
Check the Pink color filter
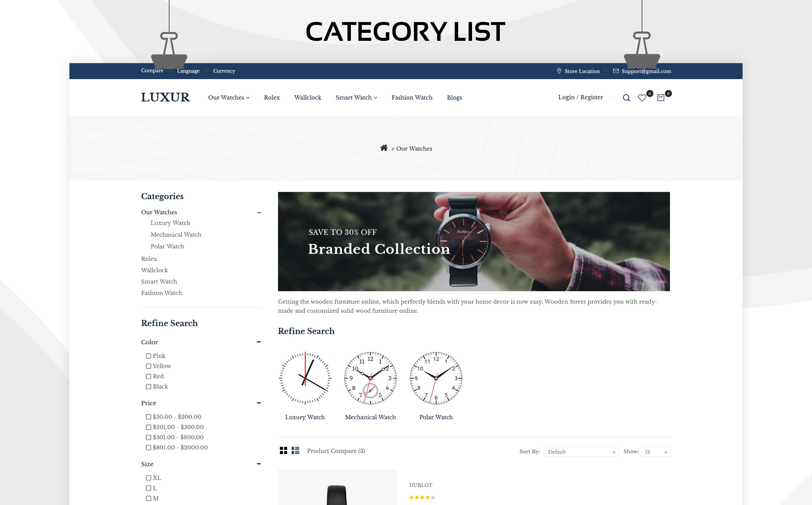(x=149, y=356)
